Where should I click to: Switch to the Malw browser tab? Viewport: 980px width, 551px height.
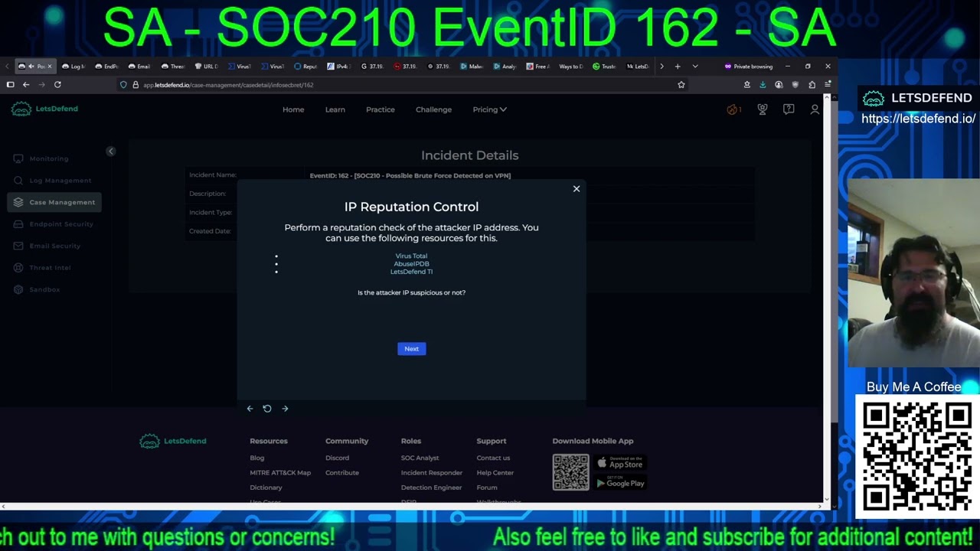pyautogui.click(x=472, y=67)
